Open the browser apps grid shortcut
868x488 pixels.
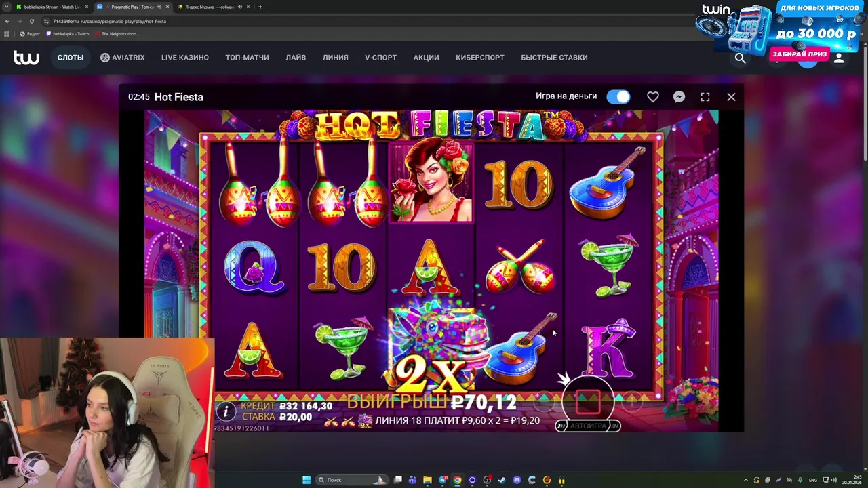(x=7, y=34)
